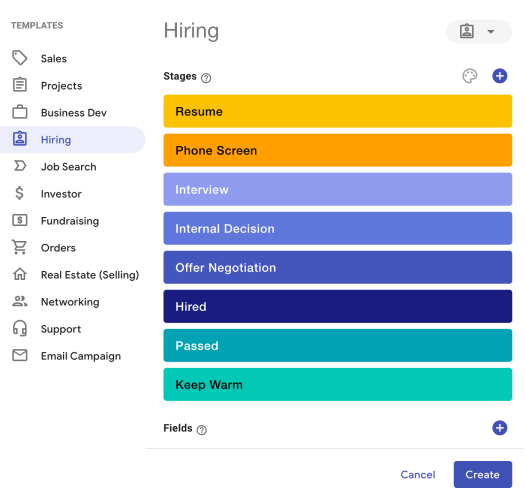Select the Support headset icon

click(20, 328)
